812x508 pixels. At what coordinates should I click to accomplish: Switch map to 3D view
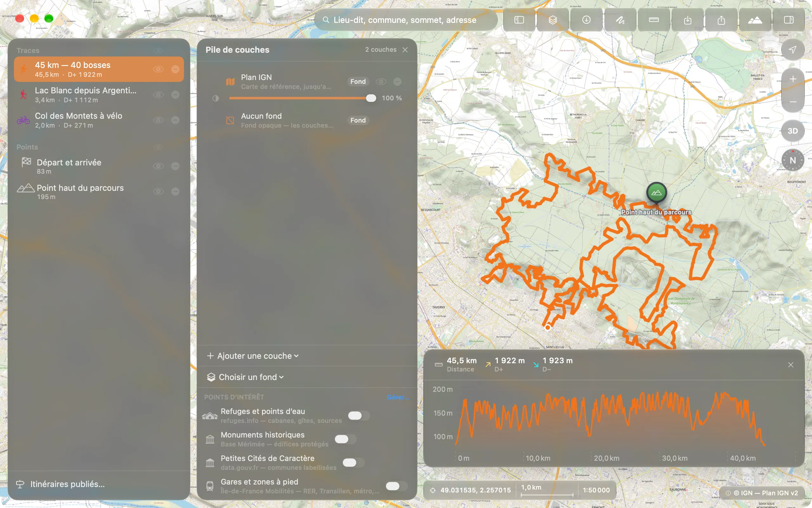tap(793, 131)
